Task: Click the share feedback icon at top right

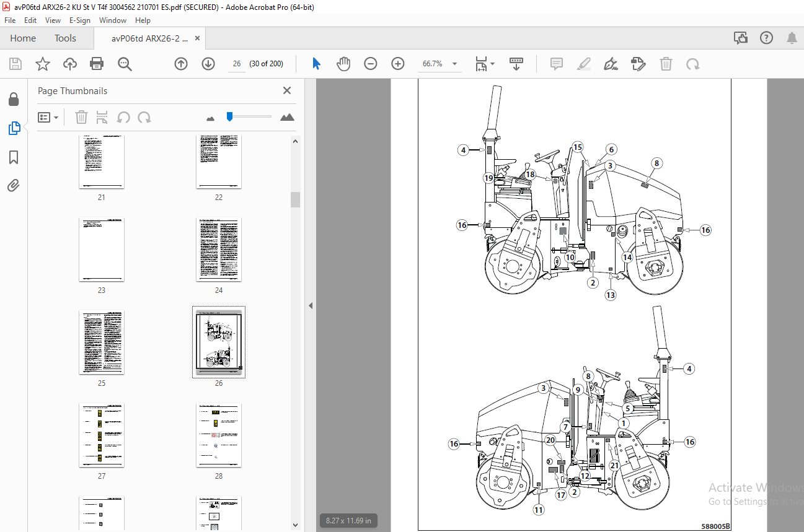Action: point(741,38)
